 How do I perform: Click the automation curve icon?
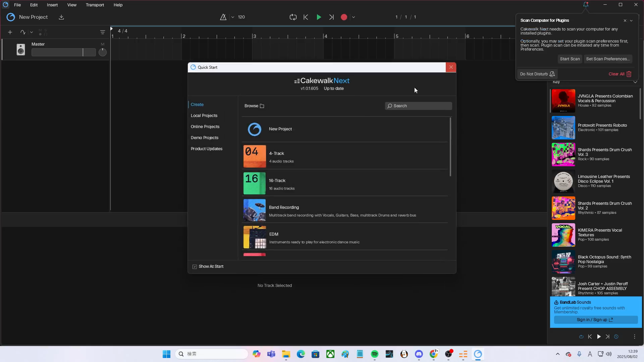(23, 32)
